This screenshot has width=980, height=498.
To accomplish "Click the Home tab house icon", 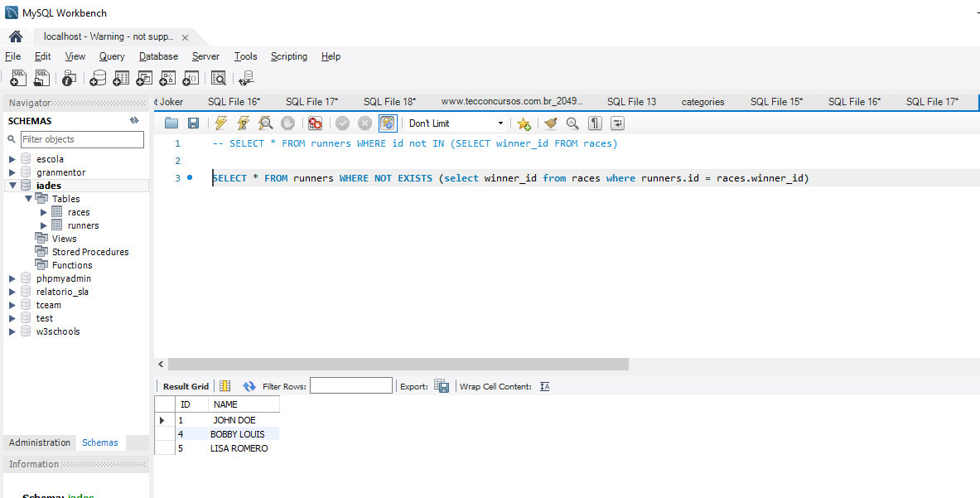I will [16, 36].
